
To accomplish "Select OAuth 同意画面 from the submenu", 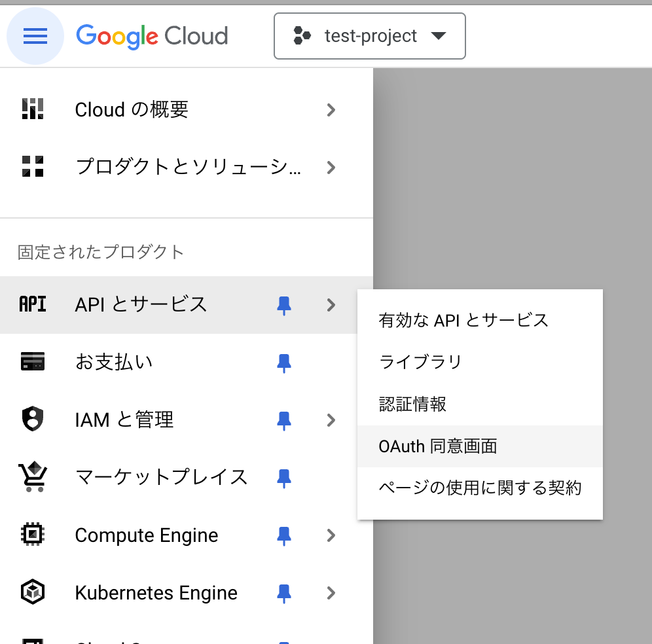I will pyautogui.click(x=438, y=446).
